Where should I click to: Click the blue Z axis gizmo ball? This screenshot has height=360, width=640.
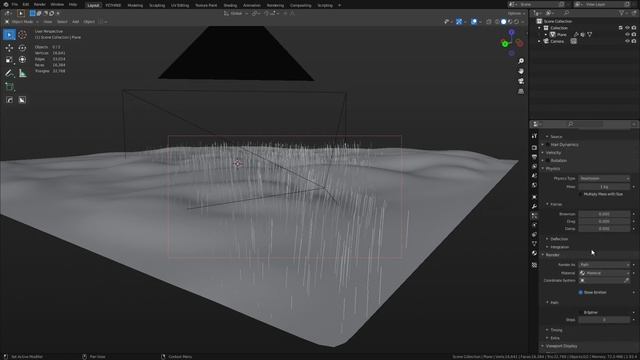coord(511,32)
